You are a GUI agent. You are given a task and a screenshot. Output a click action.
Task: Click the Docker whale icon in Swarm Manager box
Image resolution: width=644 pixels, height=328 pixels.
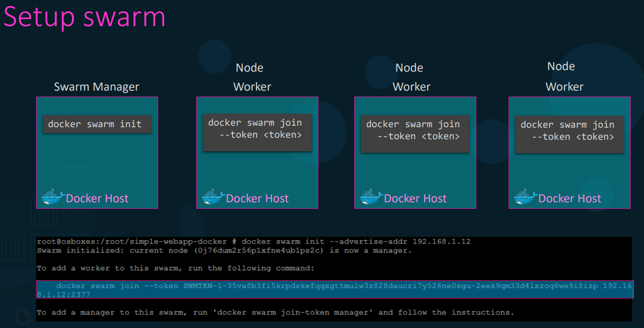[x=53, y=197]
